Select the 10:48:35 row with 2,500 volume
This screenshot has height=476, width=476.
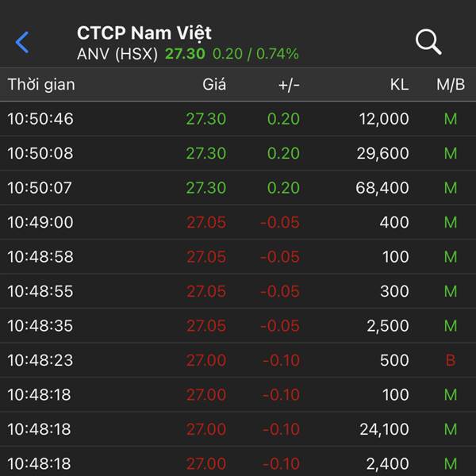(x=238, y=326)
